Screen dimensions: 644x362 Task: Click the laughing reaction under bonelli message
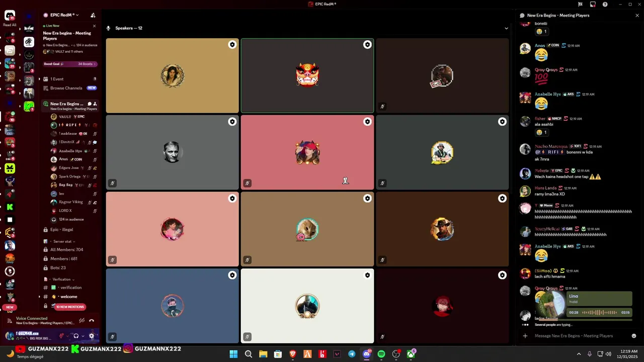click(542, 31)
